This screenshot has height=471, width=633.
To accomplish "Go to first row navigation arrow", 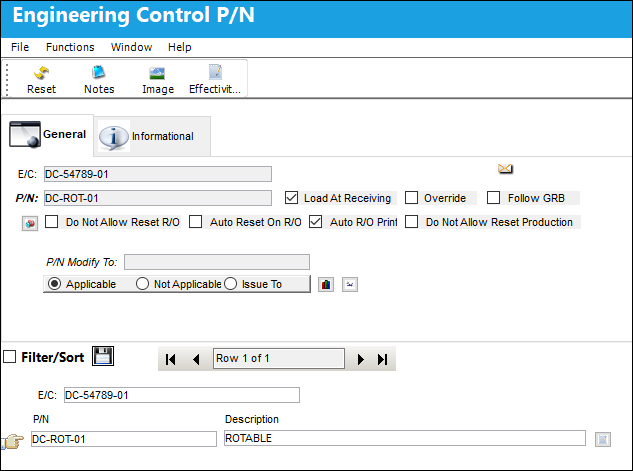I will click(170, 359).
